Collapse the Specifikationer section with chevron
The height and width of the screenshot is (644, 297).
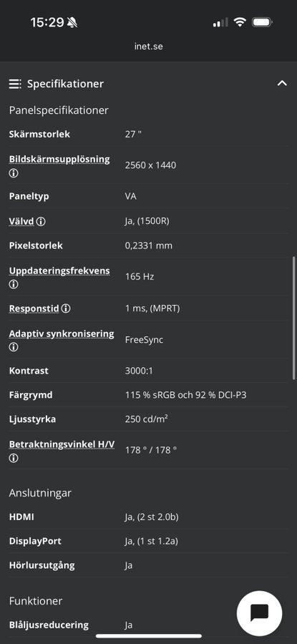282,84
